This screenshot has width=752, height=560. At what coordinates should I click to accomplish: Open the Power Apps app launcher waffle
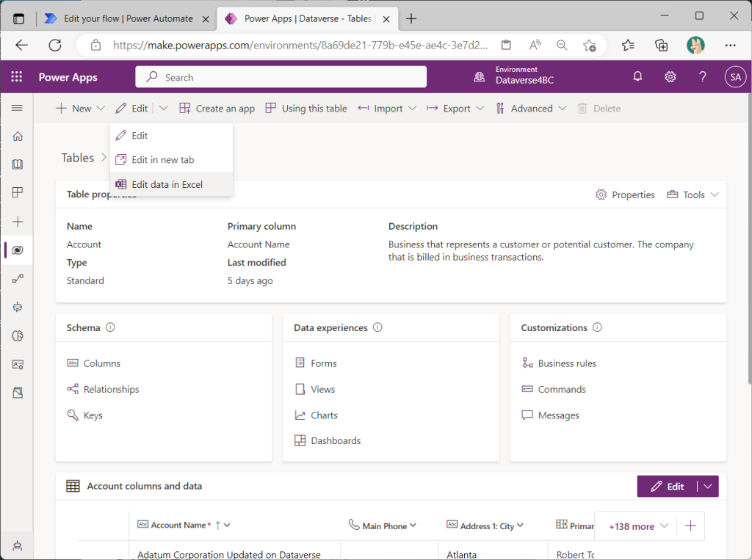tap(17, 77)
